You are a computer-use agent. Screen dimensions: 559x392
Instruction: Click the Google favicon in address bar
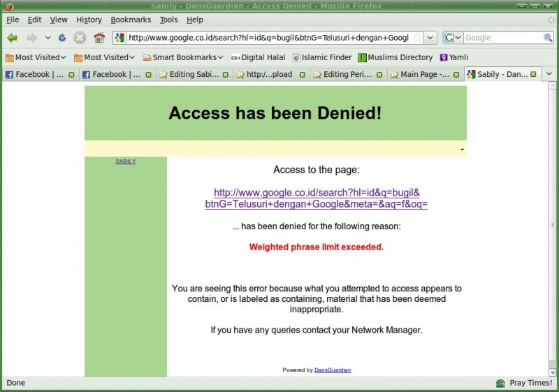(x=119, y=38)
